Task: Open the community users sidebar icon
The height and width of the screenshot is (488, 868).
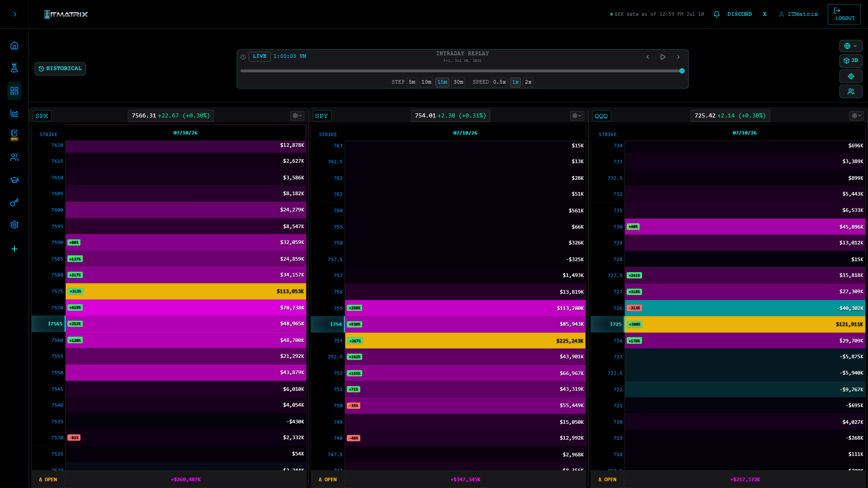Action: (14, 157)
